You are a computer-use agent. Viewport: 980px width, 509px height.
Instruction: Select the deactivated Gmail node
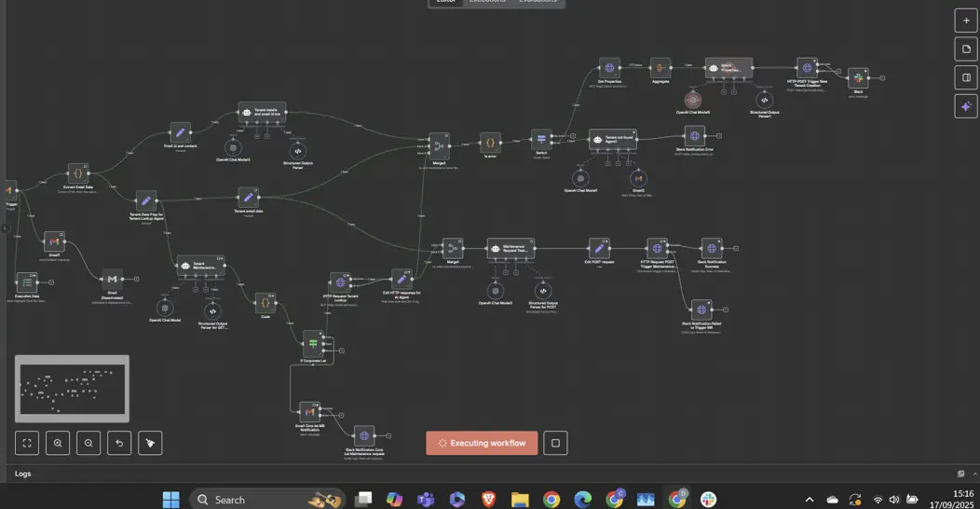tap(113, 279)
